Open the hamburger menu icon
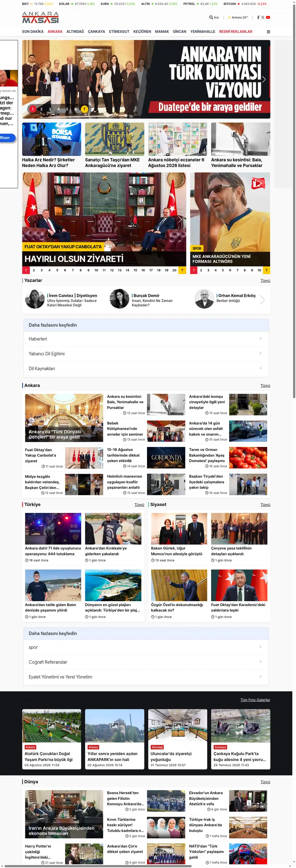The image size is (296, 868). [x=268, y=32]
